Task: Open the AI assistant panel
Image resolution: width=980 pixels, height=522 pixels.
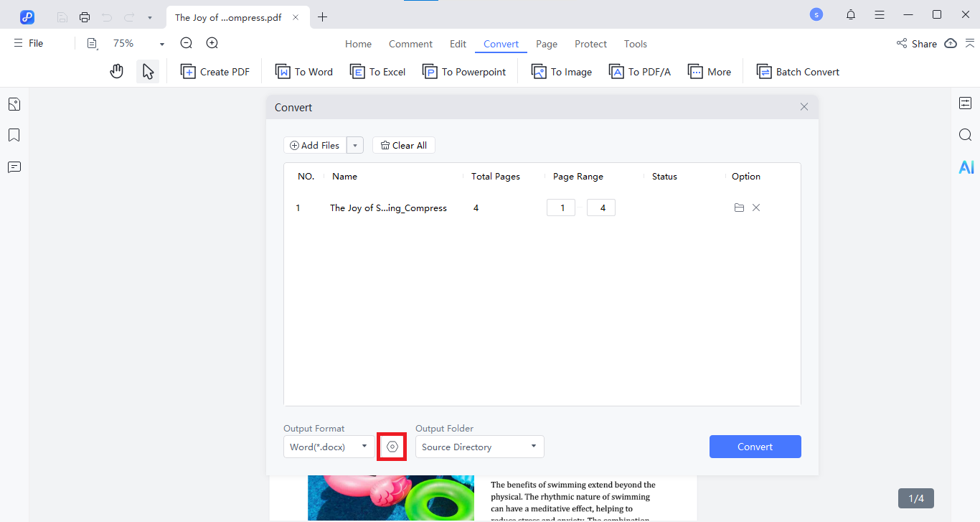Action: pyautogui.click(x=966, y=167)
